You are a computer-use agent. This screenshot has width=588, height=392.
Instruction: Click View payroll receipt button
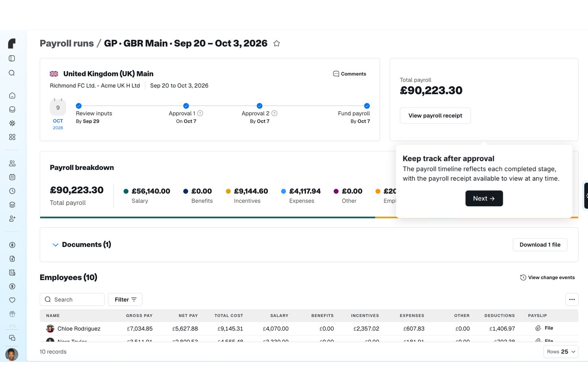[x=435, y=116]
